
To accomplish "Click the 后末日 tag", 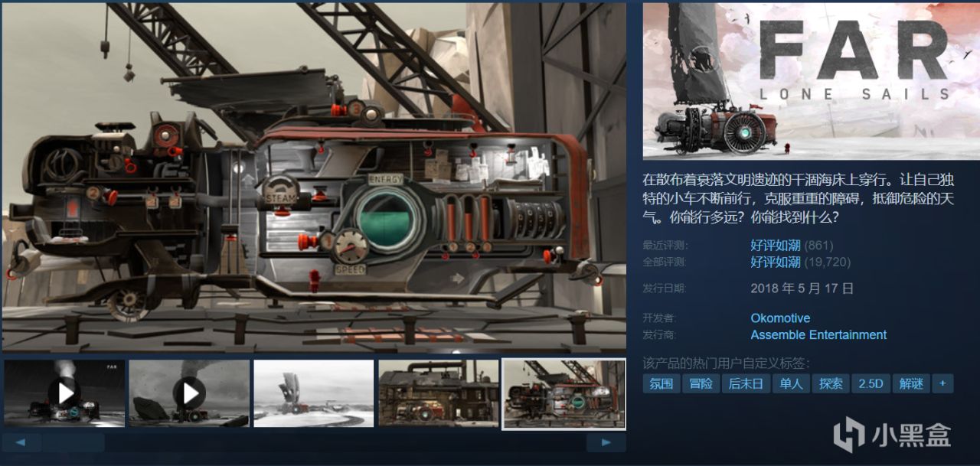I will [745, 383].
